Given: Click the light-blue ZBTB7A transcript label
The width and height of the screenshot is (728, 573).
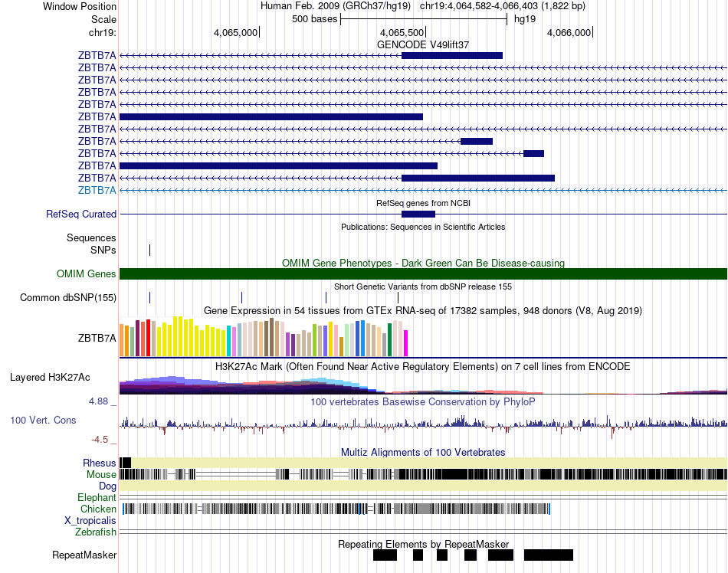Looking at the screenshot, I should (97, 190).
